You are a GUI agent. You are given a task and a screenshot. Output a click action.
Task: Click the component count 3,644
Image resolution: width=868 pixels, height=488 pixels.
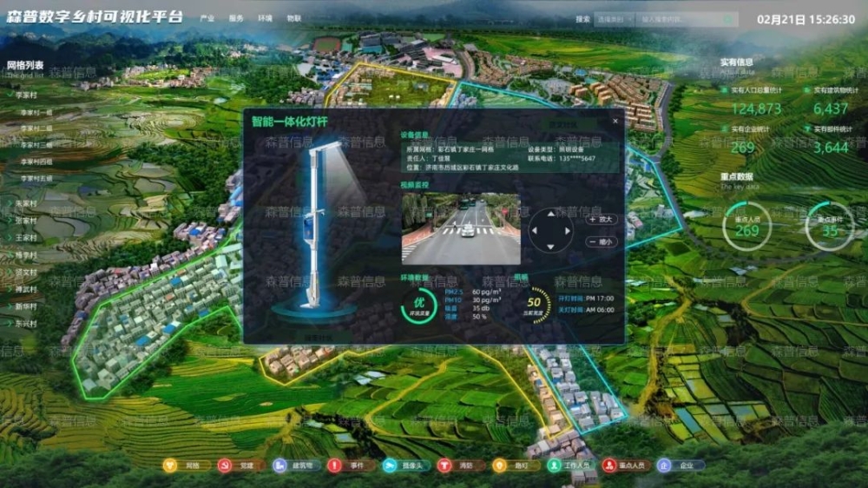(x=831, y=148)
